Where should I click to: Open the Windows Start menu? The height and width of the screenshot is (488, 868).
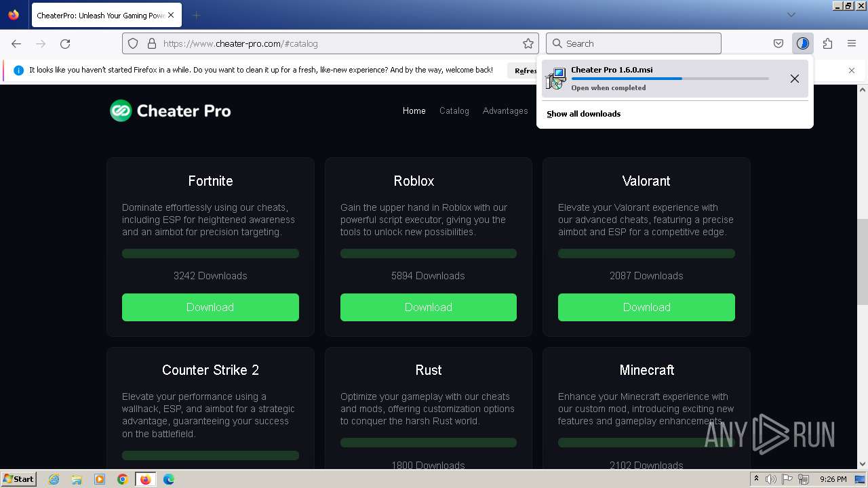[18, 479]
